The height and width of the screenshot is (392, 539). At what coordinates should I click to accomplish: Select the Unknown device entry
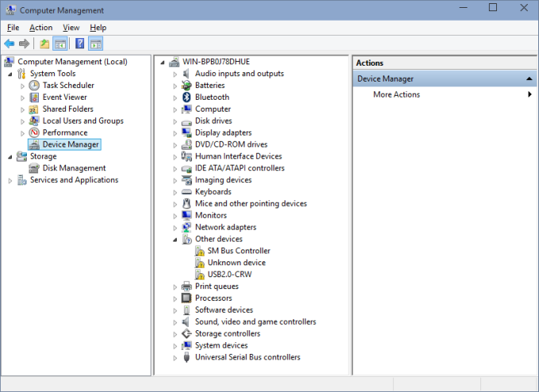point(236,263)
